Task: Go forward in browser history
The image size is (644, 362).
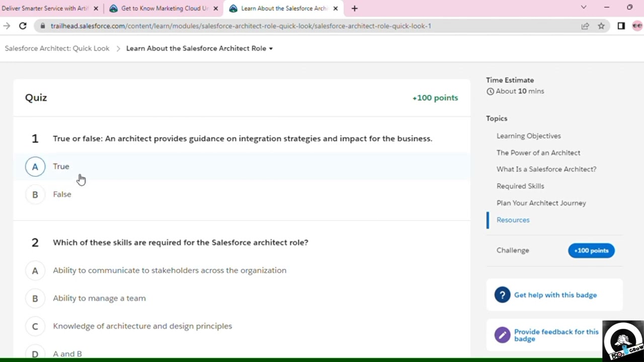Action: coord(7,26)
